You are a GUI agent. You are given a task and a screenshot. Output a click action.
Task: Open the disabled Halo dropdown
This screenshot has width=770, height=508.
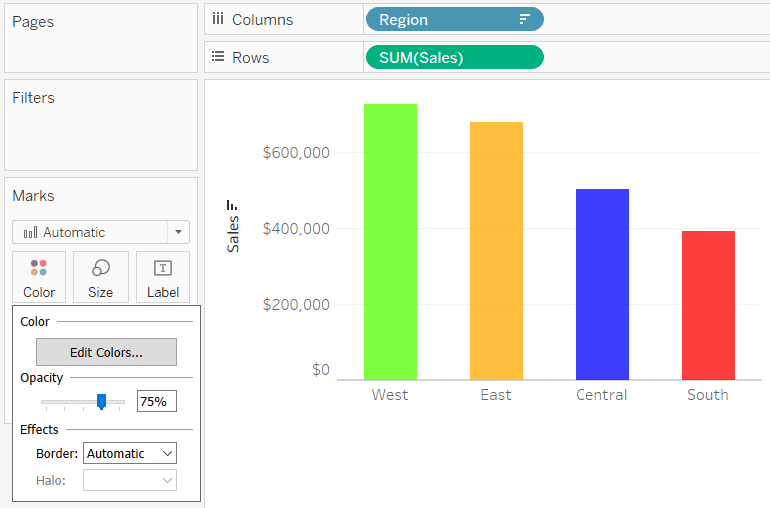(130, 480)
